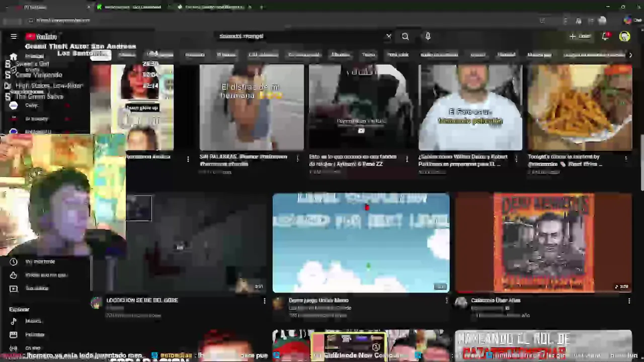
Task: Open options menu of Demo juego Unico Mano video
Action: pyautogui.click(x=446, y=301)
